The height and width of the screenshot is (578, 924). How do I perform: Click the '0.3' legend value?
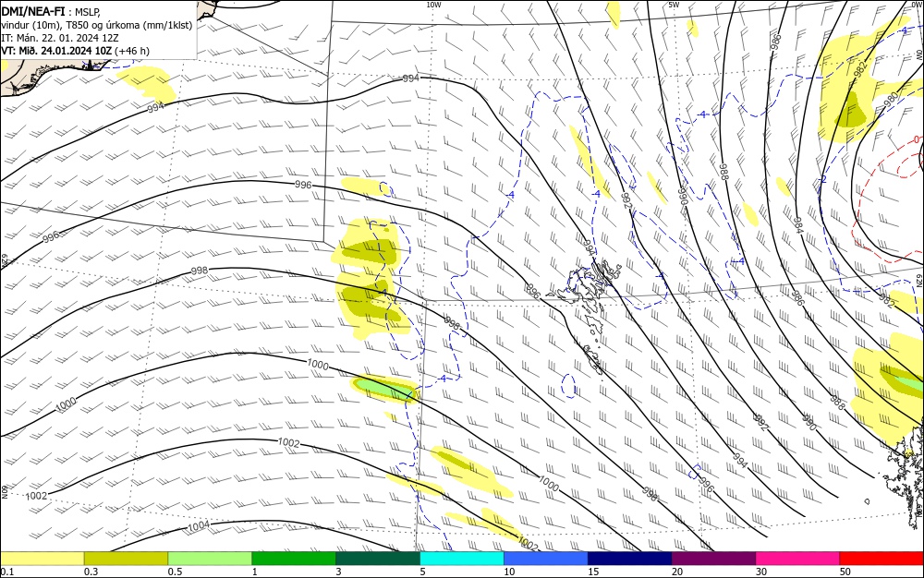(x=91, y=572)
